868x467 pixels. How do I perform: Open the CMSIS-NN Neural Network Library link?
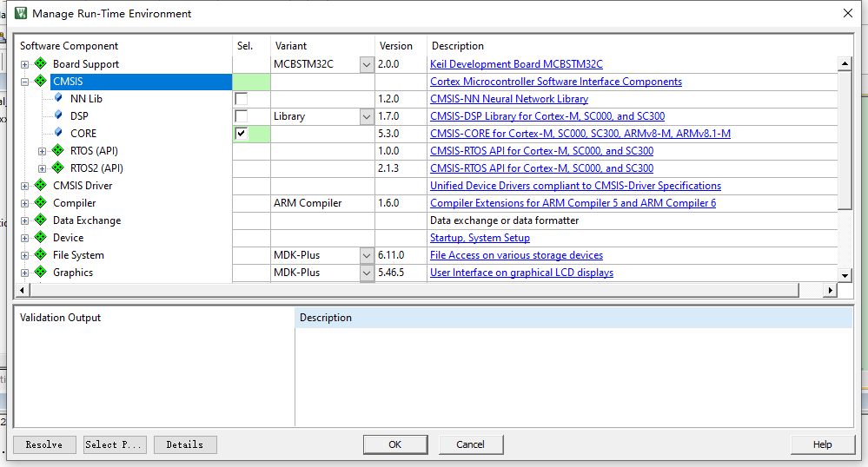[509, 99]
